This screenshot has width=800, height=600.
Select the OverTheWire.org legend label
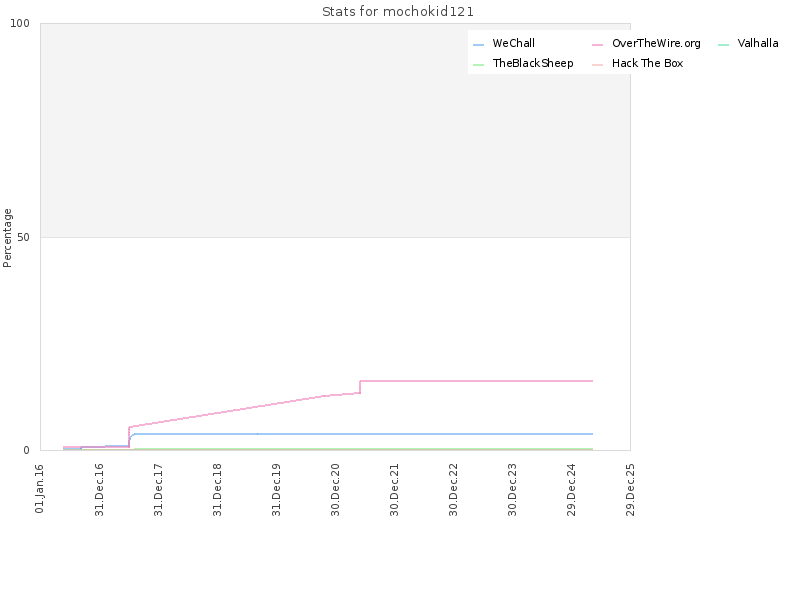(656, 43)
